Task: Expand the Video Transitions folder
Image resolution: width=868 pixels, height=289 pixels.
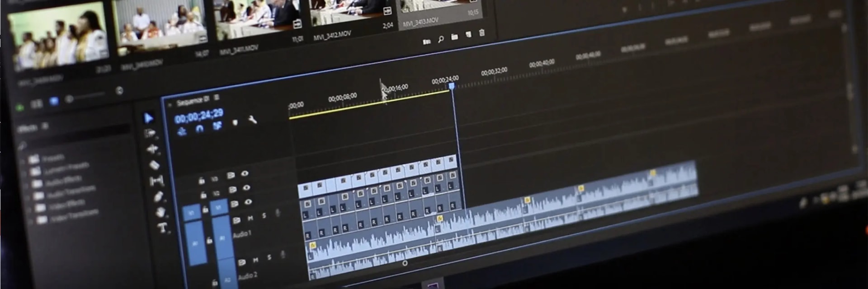Action: tap(31, 222)
